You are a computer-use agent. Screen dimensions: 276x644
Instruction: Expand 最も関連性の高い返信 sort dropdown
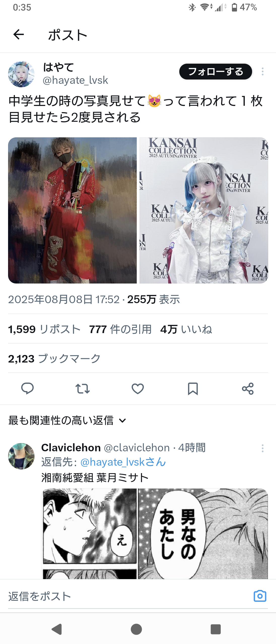coord(67,420)
